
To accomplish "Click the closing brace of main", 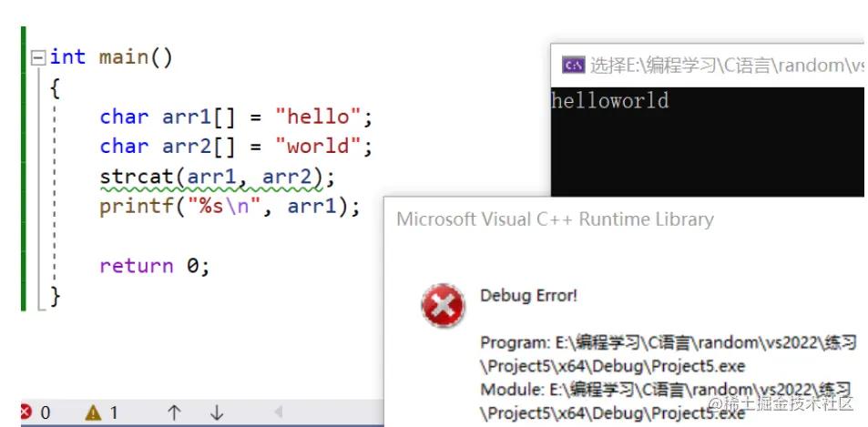I will point(55,296).
